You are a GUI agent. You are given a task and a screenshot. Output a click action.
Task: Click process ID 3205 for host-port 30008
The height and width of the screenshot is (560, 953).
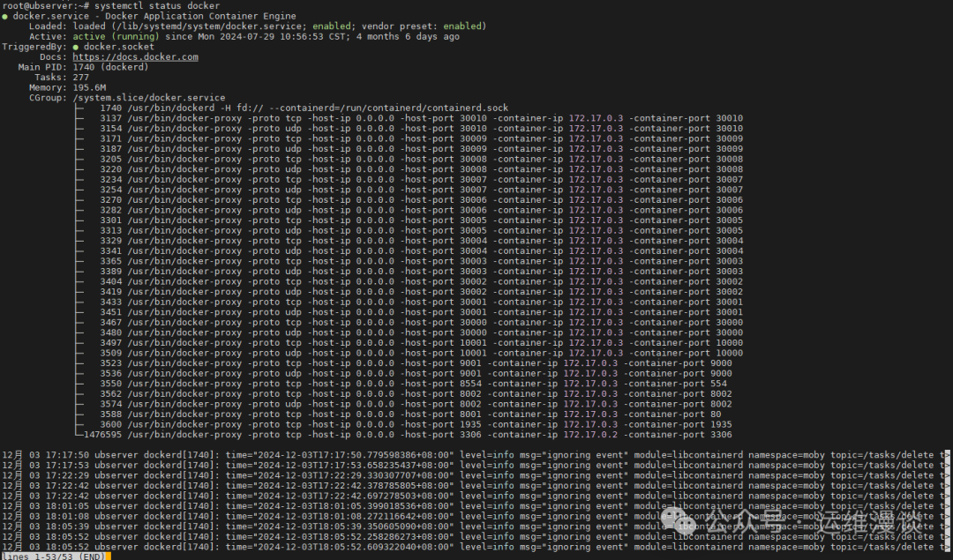pyautogui.click(x=111, y=159)
